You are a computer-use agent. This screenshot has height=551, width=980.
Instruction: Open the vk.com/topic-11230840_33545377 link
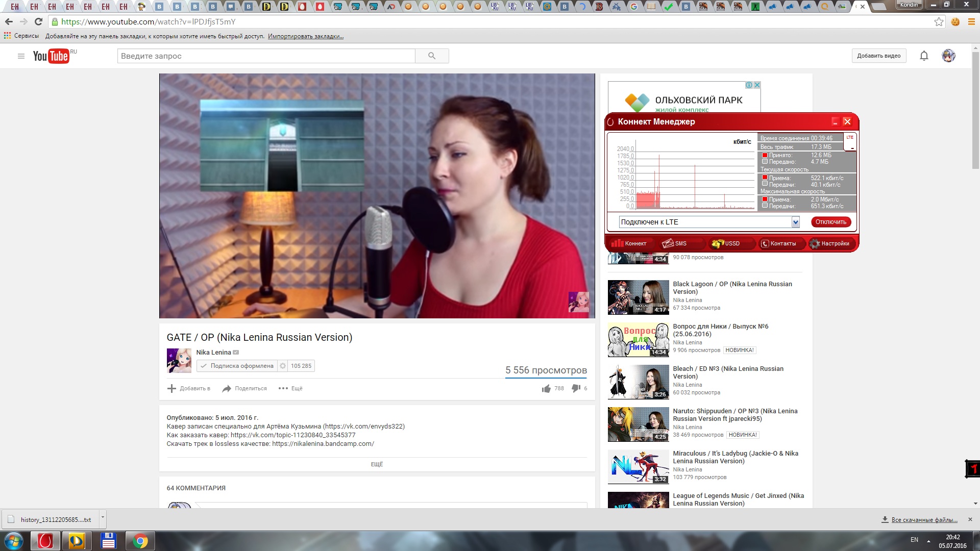(293, 435)
